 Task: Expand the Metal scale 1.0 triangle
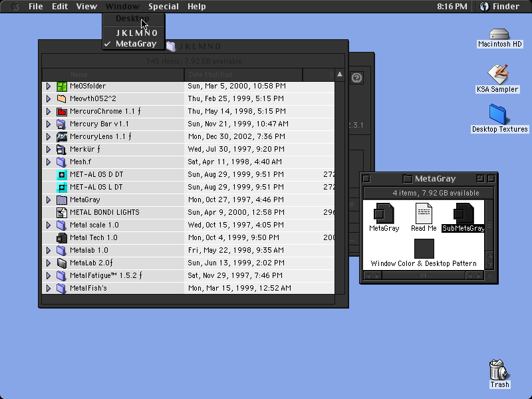(49, 225)
